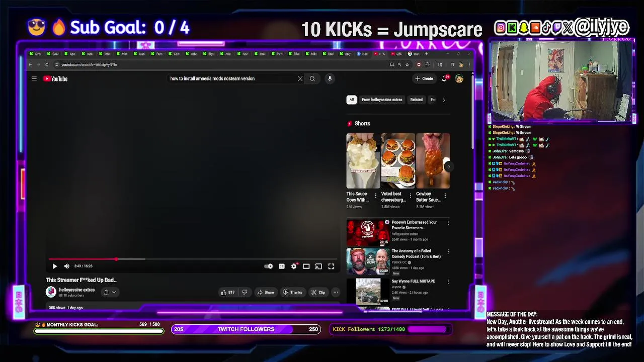Send Thanks to the creator
The width and height of the screenshot is (644, 362).
point(292,292)
